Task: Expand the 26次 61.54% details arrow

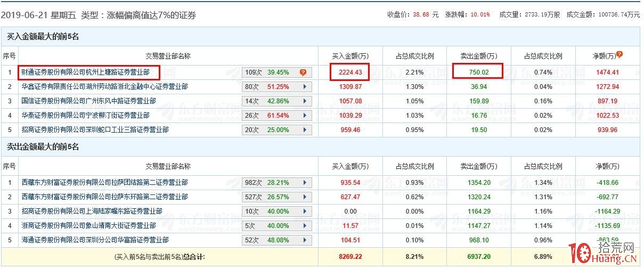Action: coord(305,116)
